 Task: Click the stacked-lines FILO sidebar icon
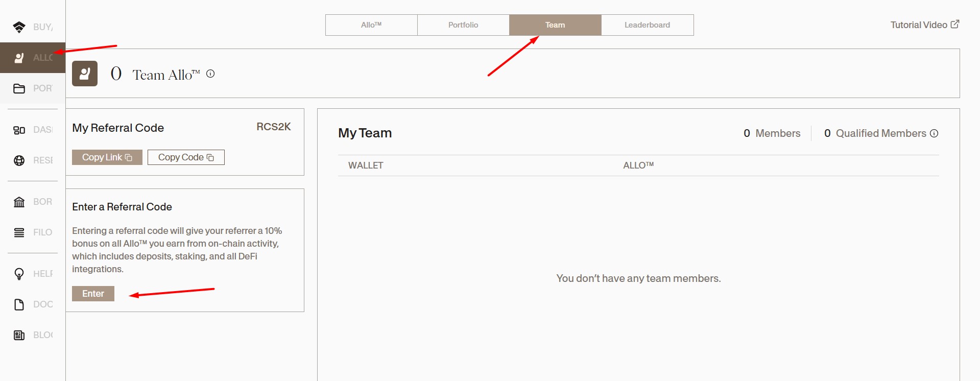tap(19, 232)
